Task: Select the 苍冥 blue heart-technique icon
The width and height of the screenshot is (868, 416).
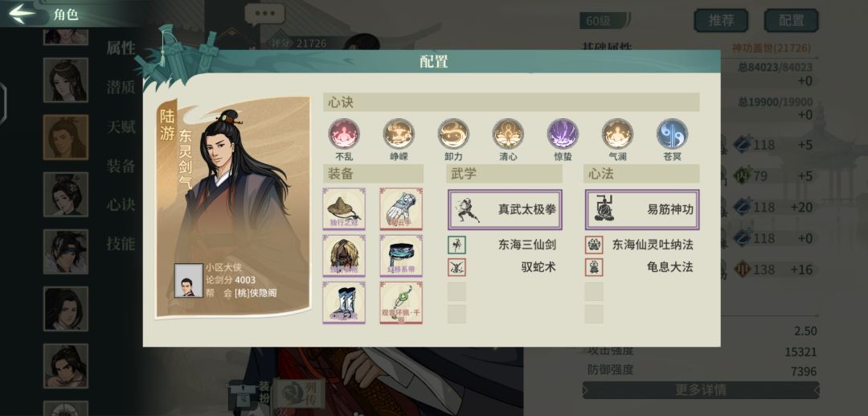Action: (x=672, y=134)
